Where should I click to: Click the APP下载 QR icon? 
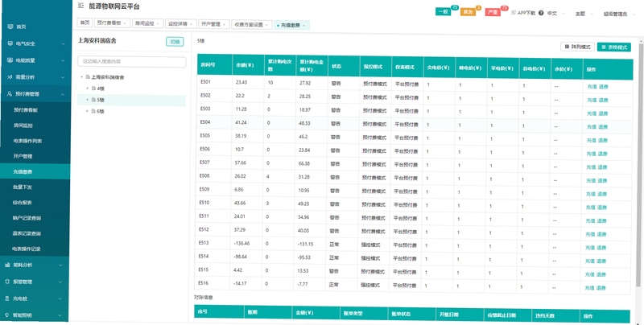click(514, 13)
